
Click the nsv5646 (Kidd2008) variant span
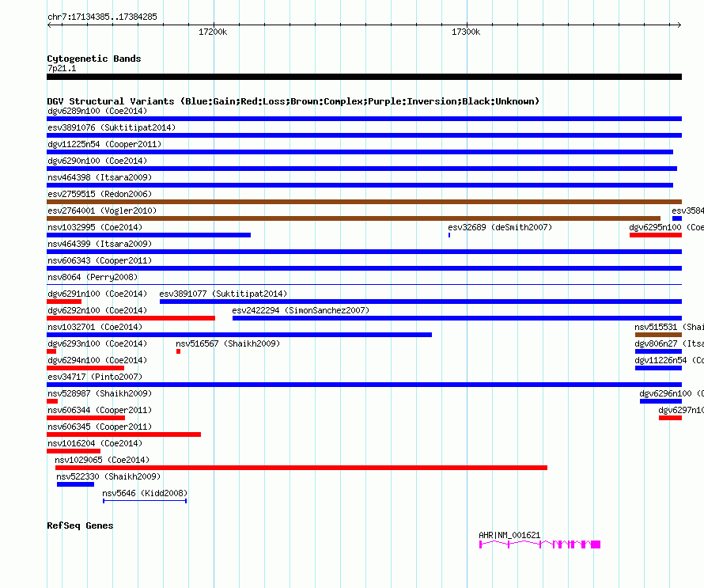145,501
